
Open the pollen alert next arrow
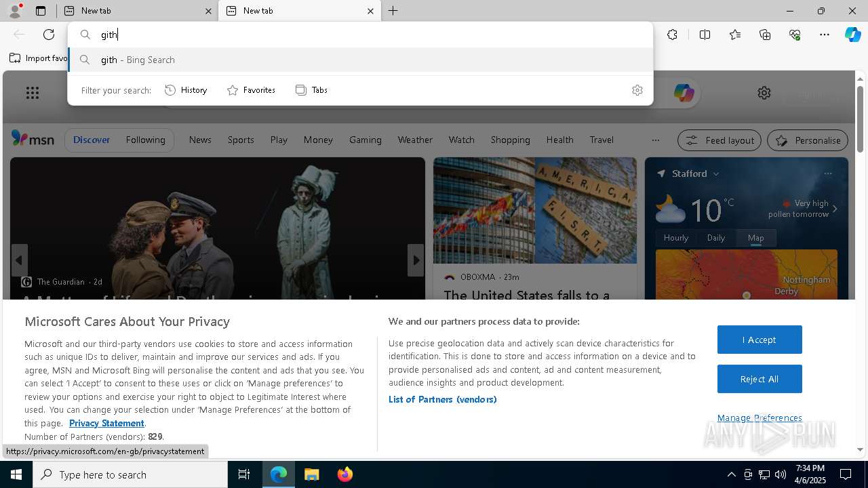click(x=835, y=209)
